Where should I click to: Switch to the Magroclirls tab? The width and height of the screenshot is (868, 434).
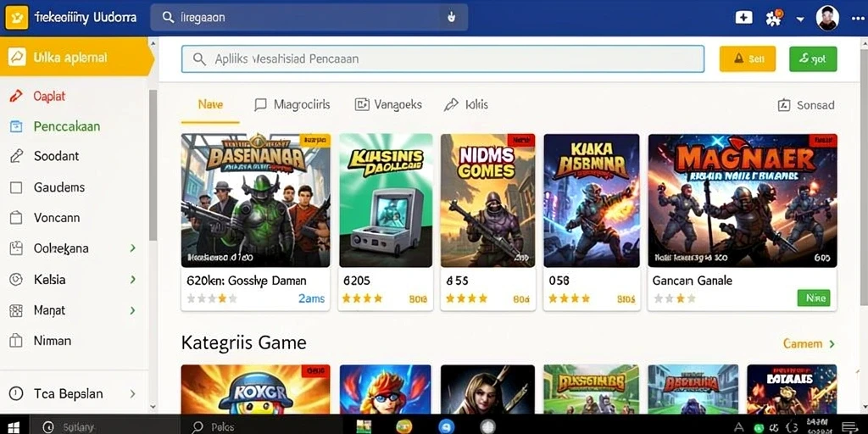292,104
